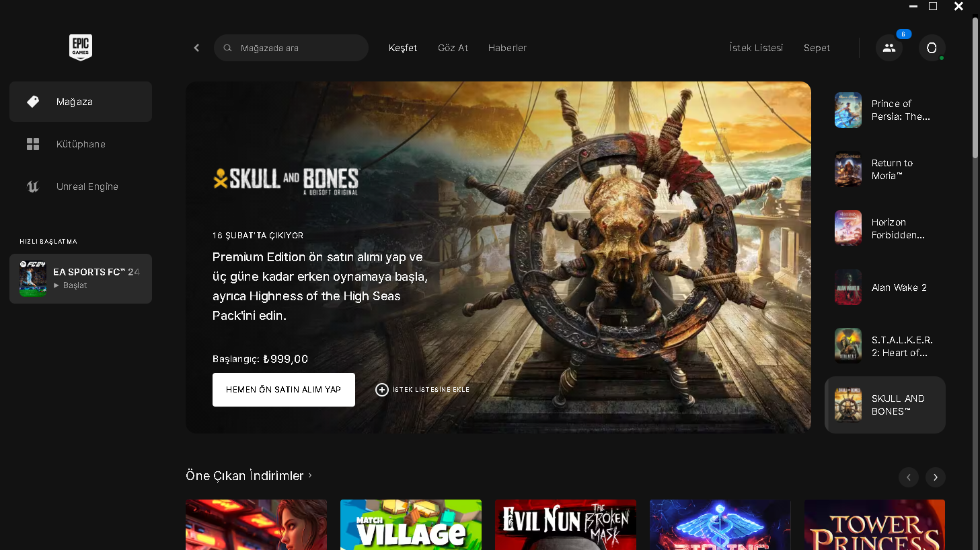Screen dimensions: 980x550
Task: Click the '16 ŞUBAT'TA ÇIKIYOR' text
Action: point(258,236)
